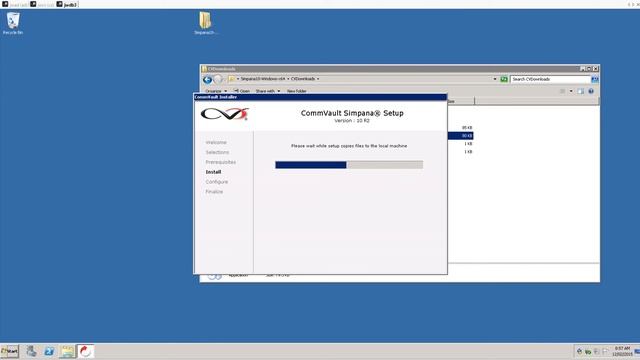Click the 95 KB file size entry
Viewport: 640px width, 360px height.
pyautogui.click(x=467, y=128)
